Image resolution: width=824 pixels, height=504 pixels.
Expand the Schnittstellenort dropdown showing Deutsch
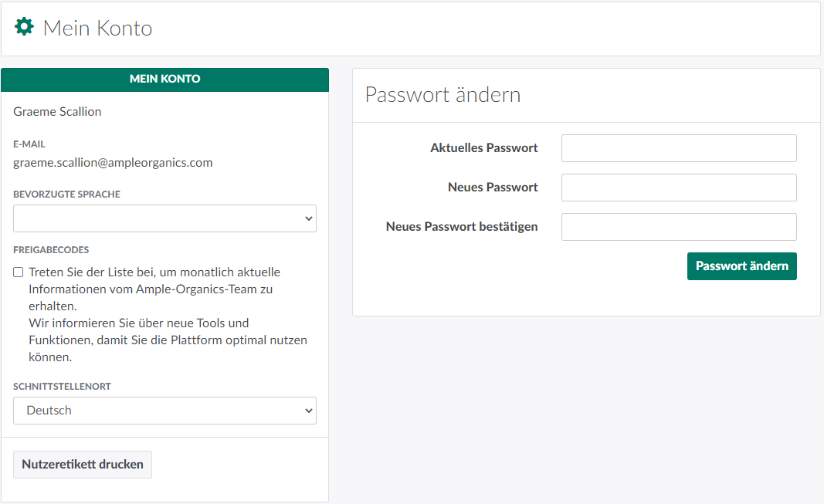pyautogui.click(x=164, y=411)
